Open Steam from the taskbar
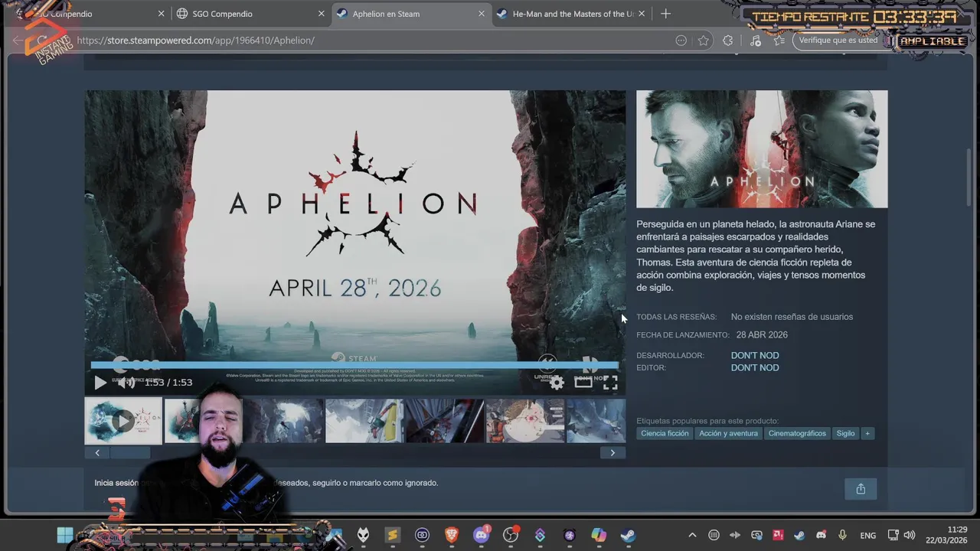 click(x=628, y=536)
